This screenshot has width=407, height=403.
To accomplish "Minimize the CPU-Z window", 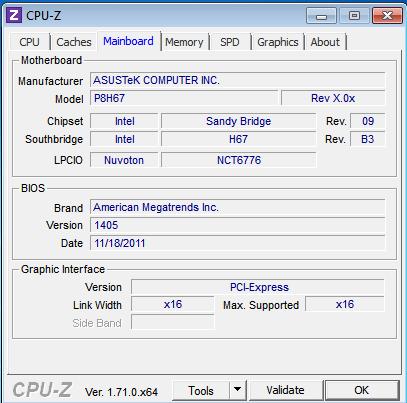I will pos(321,16).
